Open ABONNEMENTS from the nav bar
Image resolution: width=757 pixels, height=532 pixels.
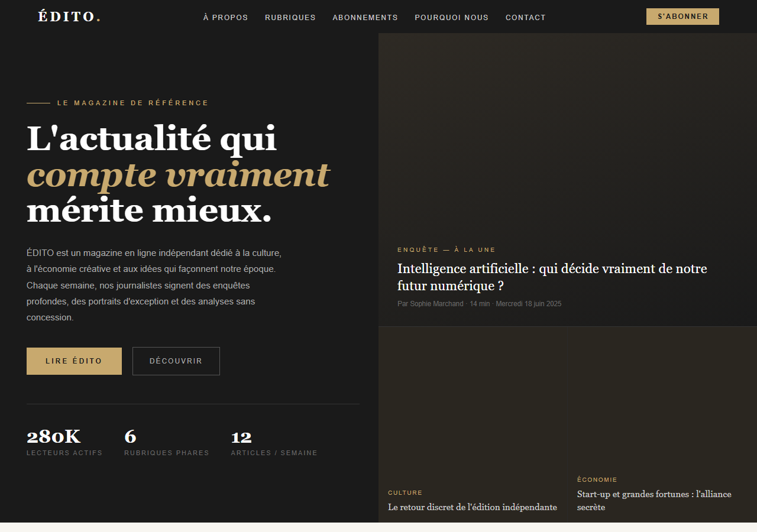point(365,18)
